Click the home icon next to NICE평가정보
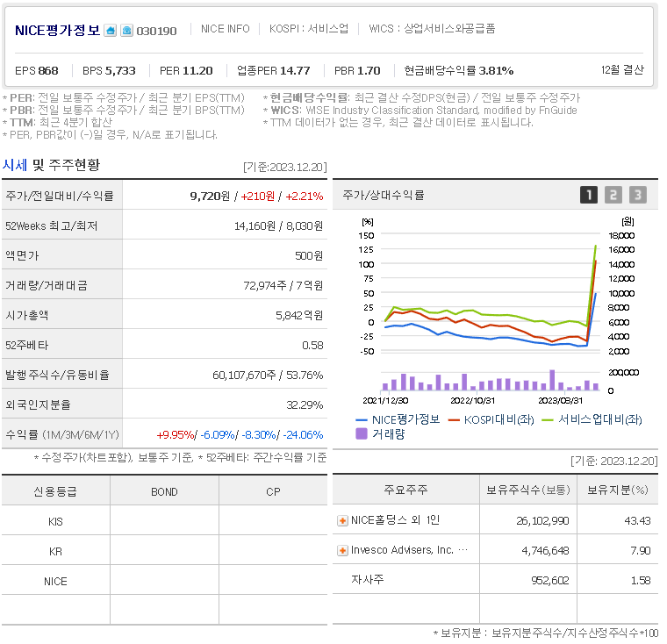This screenshot has width=667, height=644. (x=111, y=31)
